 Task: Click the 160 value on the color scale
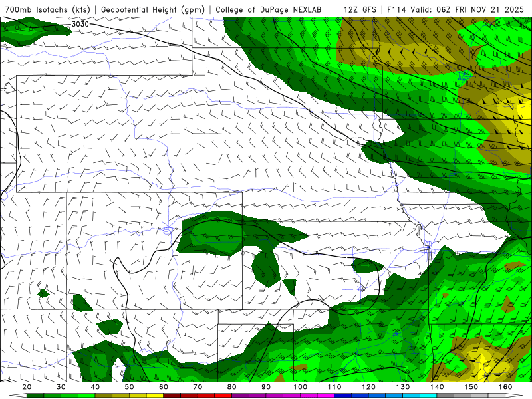tap(505, 387)
